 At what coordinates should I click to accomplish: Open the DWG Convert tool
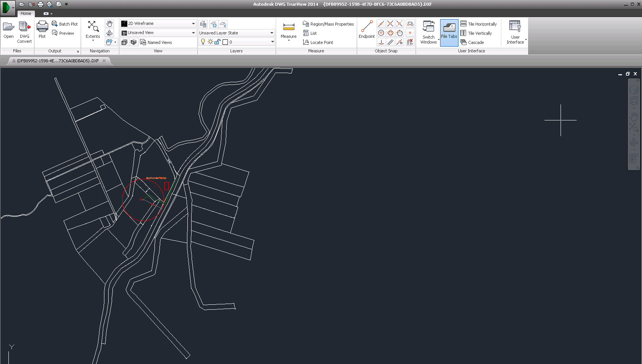pyautogui.click(x=24, y=32)
